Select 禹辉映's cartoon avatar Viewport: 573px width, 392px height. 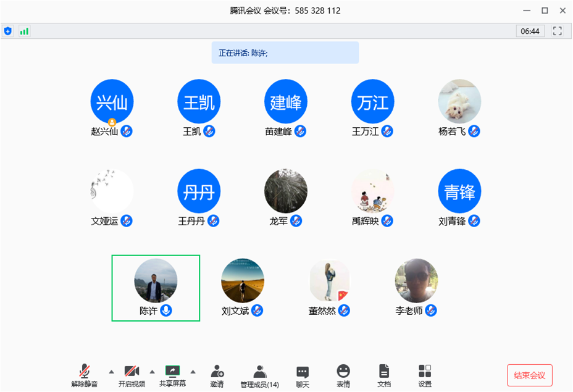coord(373,191)
